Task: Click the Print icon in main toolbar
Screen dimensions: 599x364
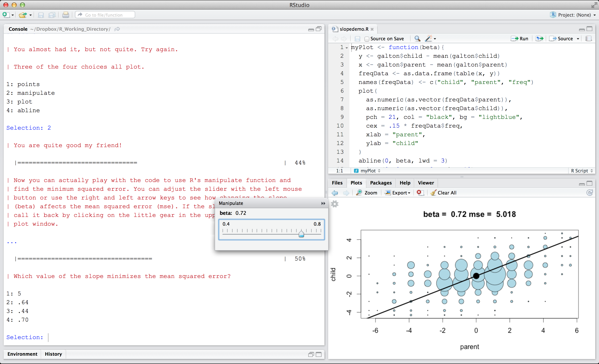Action: (x=65, y=15)
